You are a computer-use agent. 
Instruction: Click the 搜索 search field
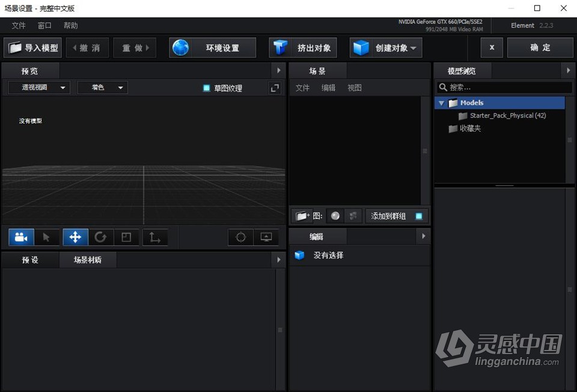(x=504, y=87)
